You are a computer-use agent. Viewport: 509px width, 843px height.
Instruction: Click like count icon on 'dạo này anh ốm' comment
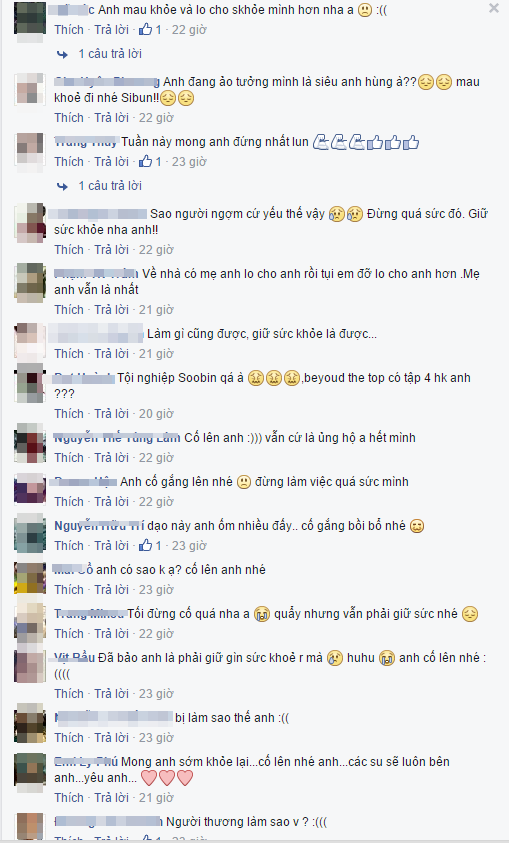[150, 545]
